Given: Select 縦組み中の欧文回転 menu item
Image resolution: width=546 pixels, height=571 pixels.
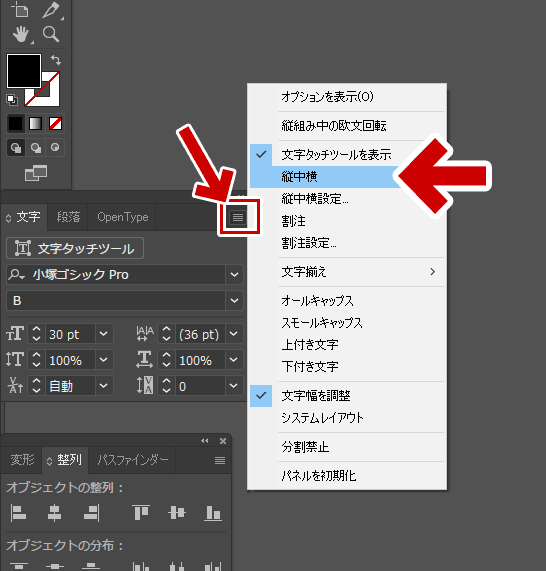Looking at the screenshot, I should click(347, 126).
